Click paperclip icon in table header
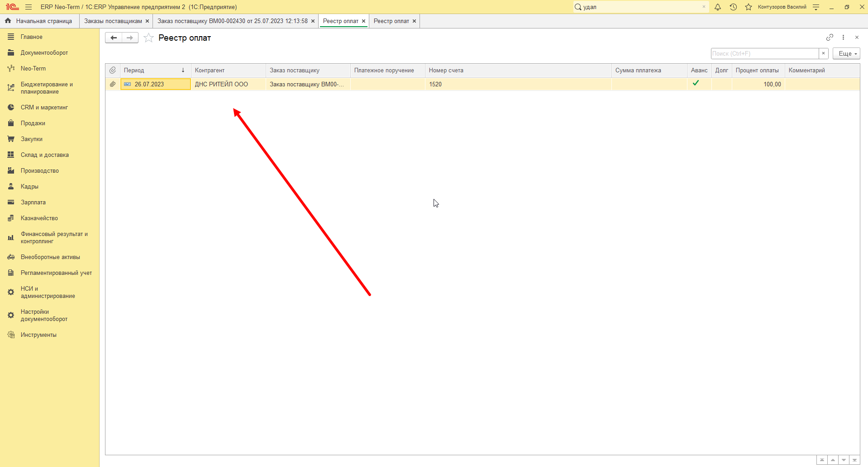The height and width of the screenshot is (467, 868). (113, 70)
